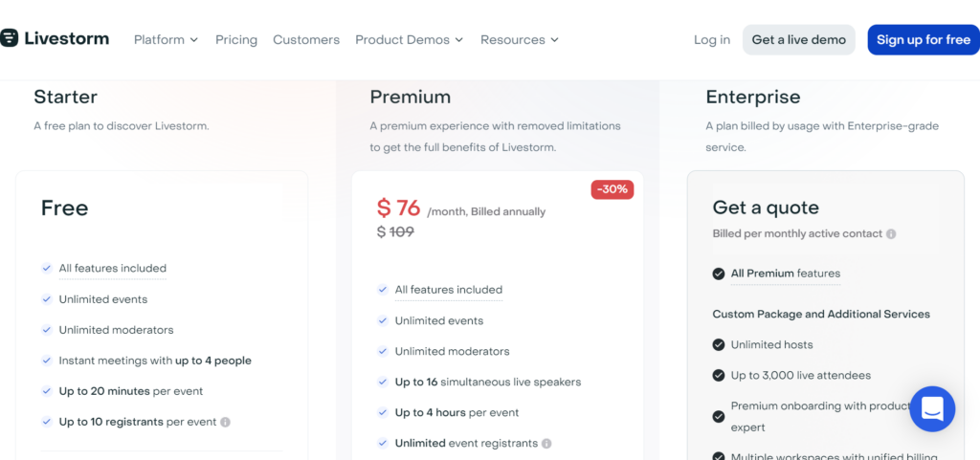Open the Platform menu label

160,40
